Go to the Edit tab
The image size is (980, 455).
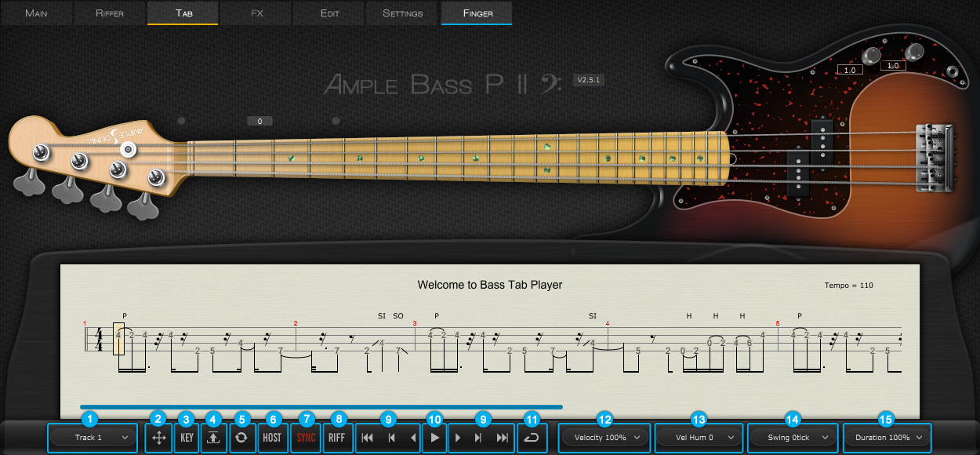pos(330,13)
